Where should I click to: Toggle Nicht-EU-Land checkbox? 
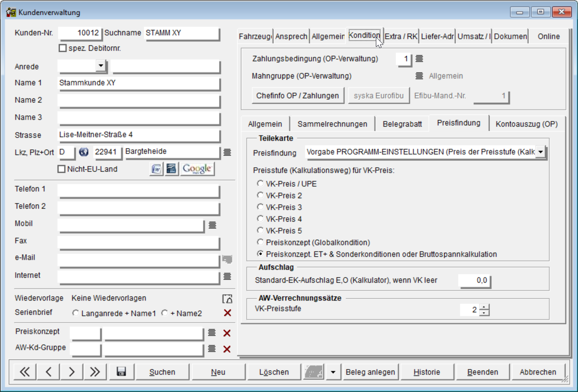tap(61, 169)
